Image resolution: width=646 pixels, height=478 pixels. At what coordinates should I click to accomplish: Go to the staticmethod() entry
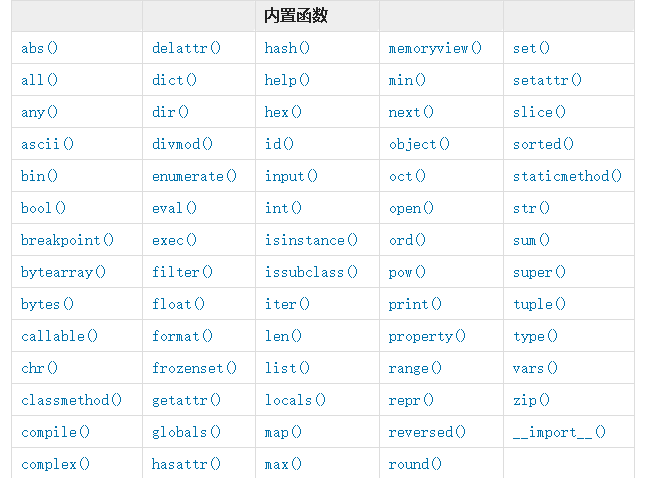pyautogui.click(x=567, y=176)
